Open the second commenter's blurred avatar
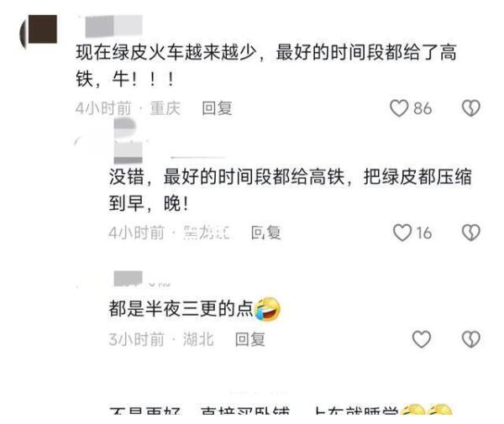 pos(128,141)
